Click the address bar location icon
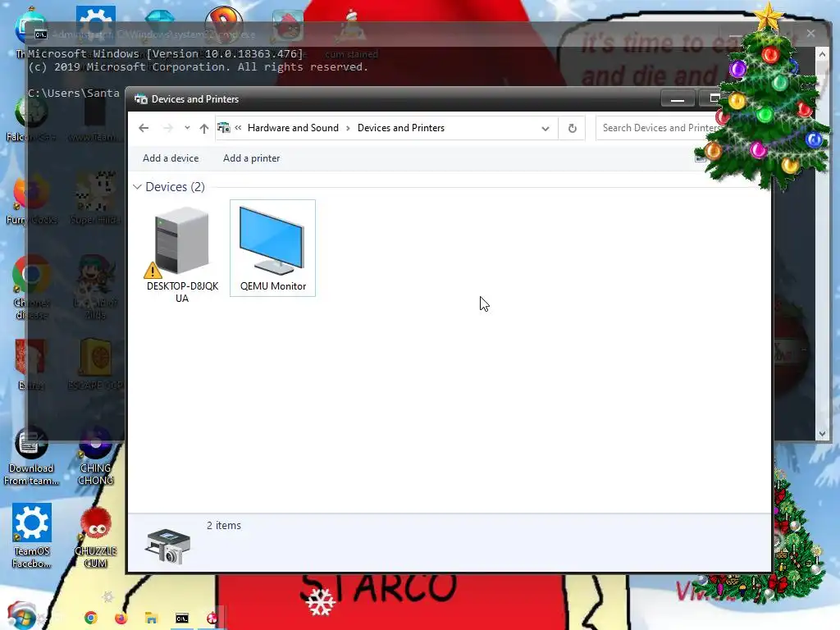 [x=224, y=128]
